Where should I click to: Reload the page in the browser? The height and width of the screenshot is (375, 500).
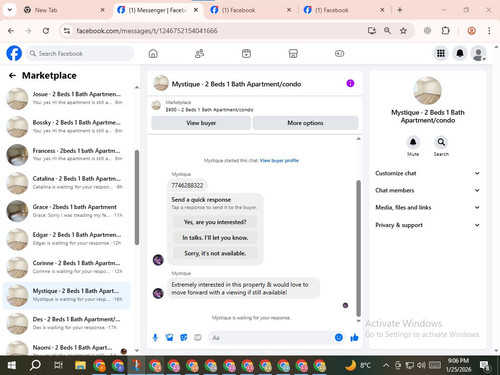[x=46, y=31]
